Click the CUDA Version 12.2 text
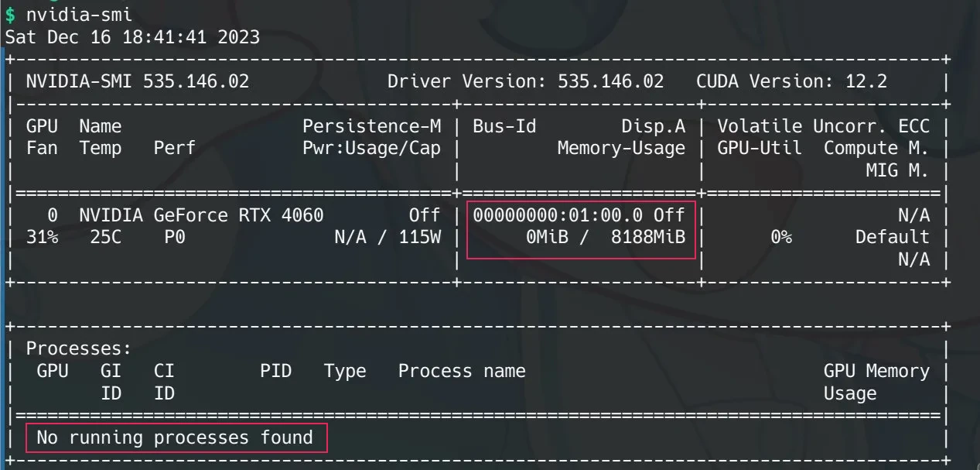The width and height of the screenshot is (980, 470). (791, 81)
